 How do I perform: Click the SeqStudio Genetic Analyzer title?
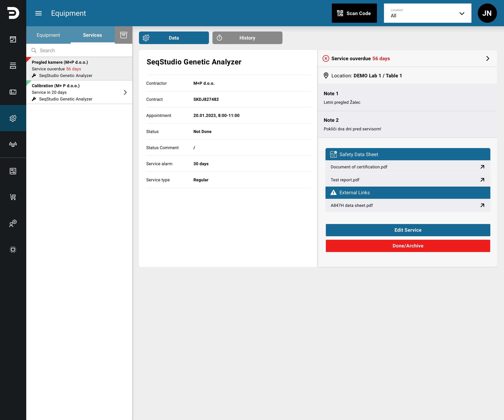point(194,62)
